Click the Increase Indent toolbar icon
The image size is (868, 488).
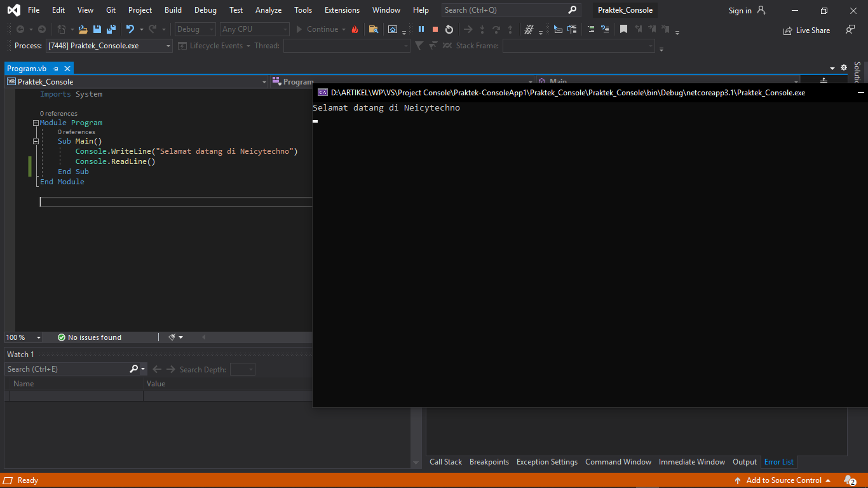click(x=572, y=29)
